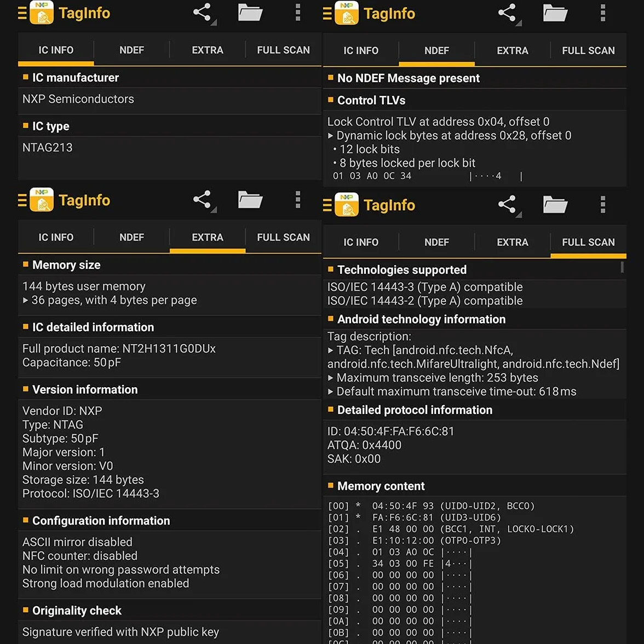Select active NDEF tab above Control TLVs

[436, 50]
